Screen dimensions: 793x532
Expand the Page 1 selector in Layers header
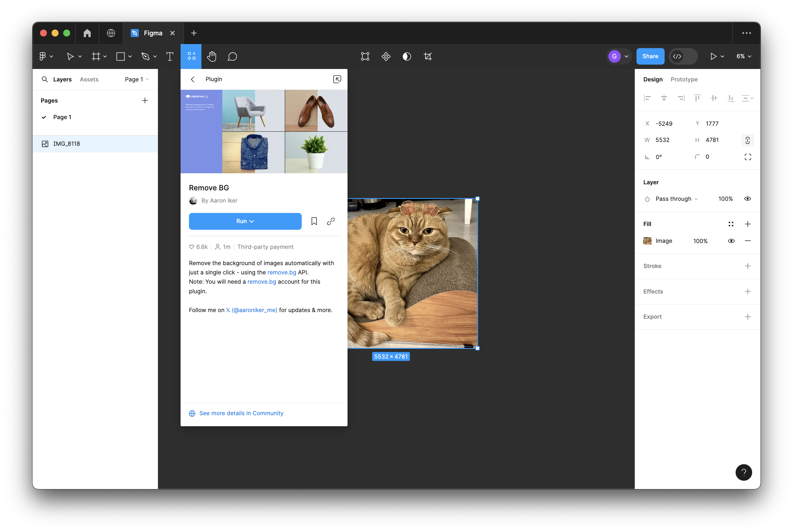pyautogui.click(x=137, y=79)
